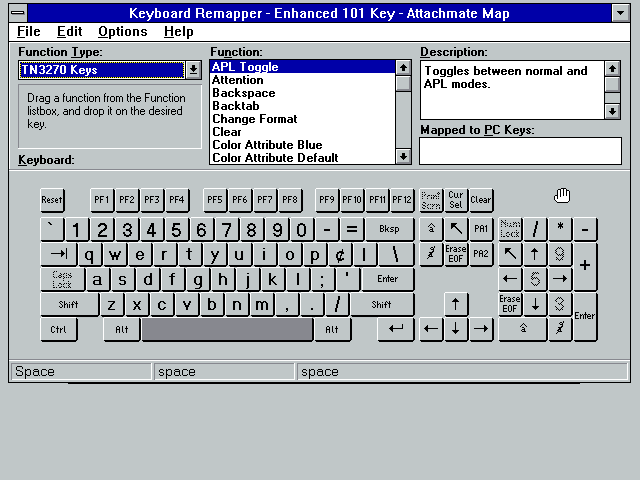Click the Caps Lock key

(62, 280)
